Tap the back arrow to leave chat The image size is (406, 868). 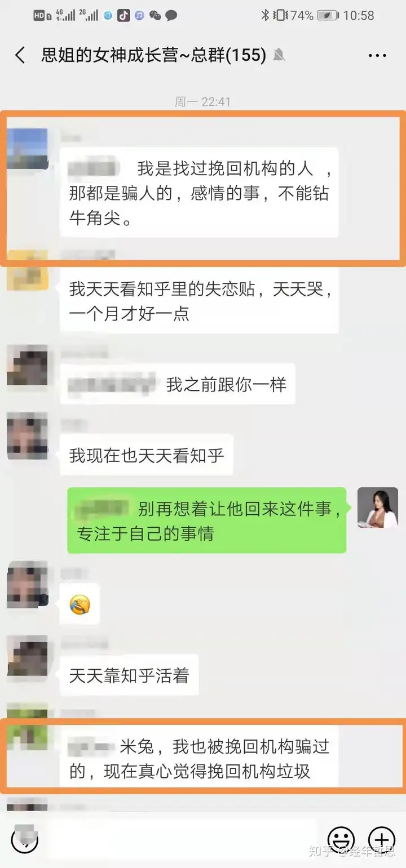[20, 55]
